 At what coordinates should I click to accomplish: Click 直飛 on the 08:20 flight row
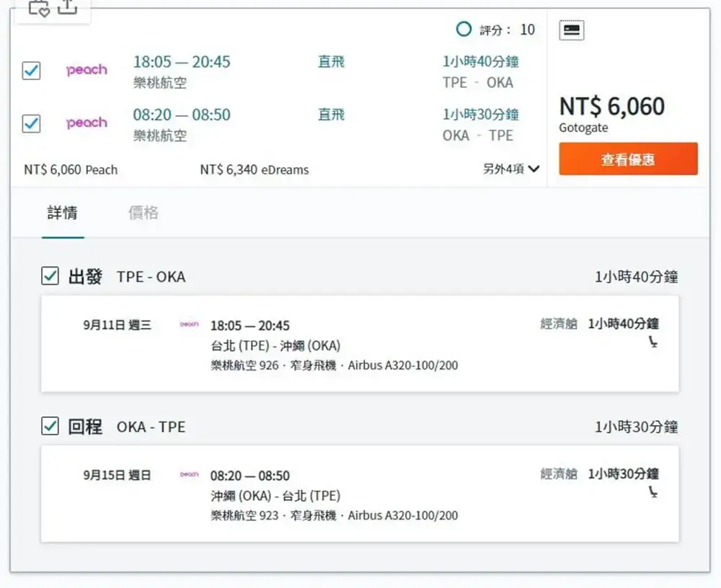pos(331,115)
